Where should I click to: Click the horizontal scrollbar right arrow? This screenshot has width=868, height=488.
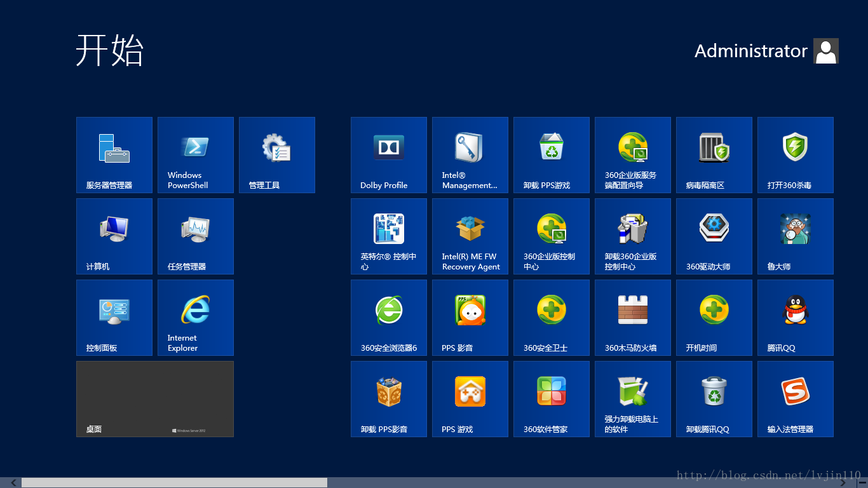click(x=843, y=483)
